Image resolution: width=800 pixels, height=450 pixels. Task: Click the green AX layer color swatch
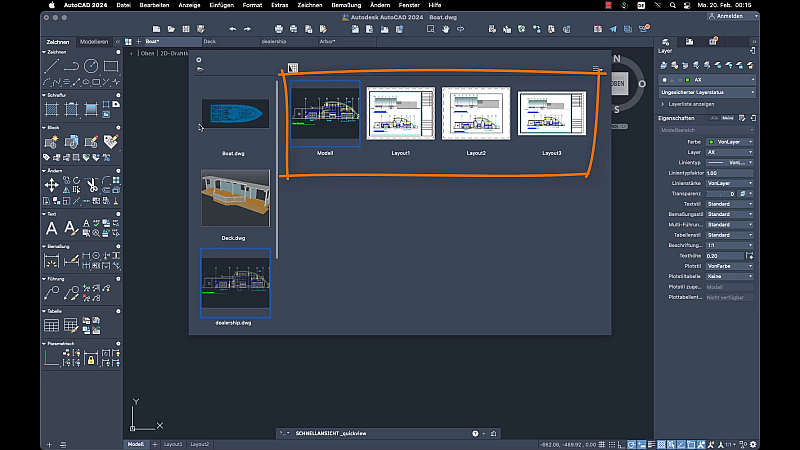click(x=687, y=80)
